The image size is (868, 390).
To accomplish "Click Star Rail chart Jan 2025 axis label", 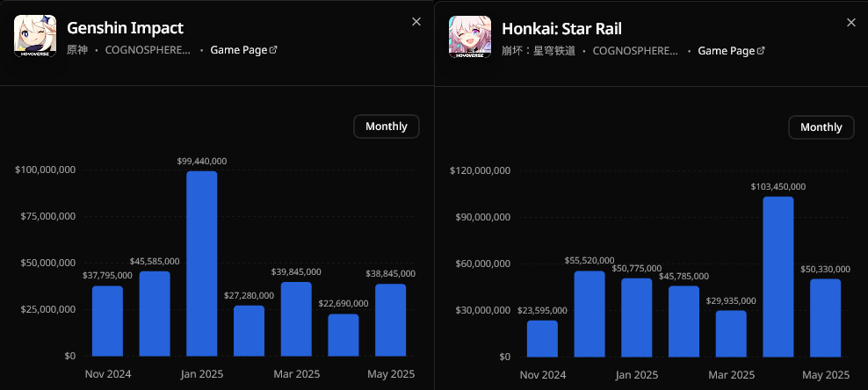I will pos(637,375).
